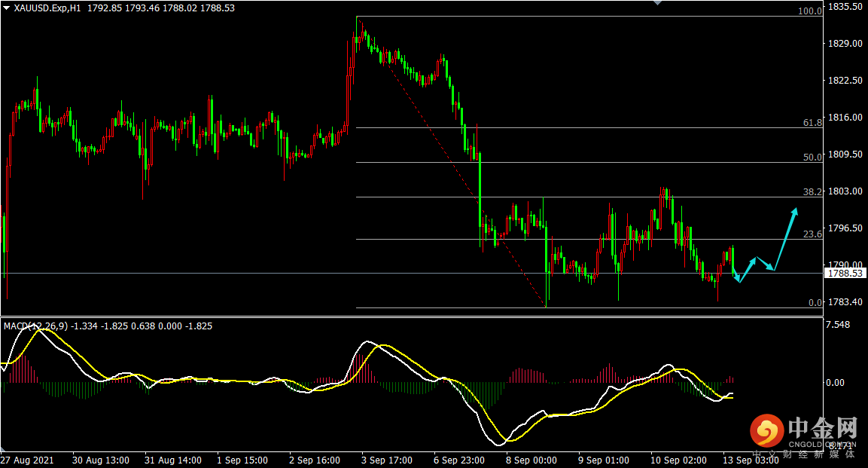Click the time axis label "6 Sep 23:00"

pos(459,460)
